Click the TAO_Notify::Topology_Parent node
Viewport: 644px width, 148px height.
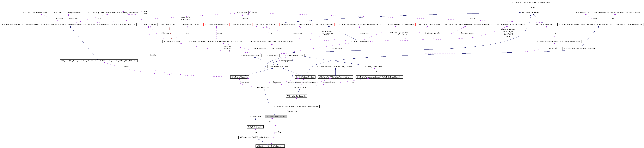293,55
